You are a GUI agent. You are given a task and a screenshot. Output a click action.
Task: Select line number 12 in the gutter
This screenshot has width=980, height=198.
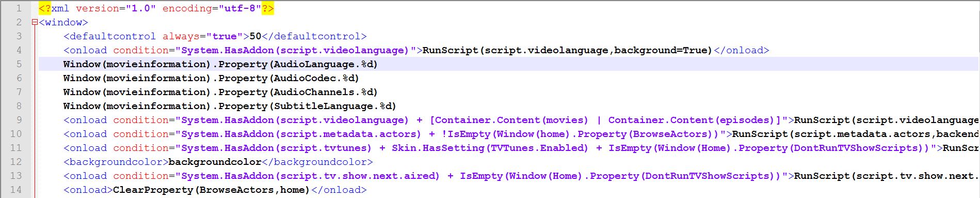click(x=16, y=162)
